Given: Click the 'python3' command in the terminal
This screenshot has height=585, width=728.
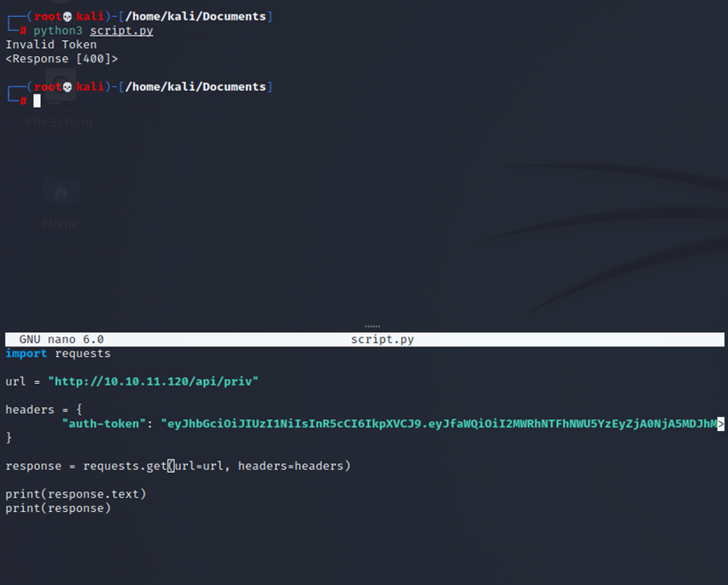Looking at the screenshot, I should (58, 30).
